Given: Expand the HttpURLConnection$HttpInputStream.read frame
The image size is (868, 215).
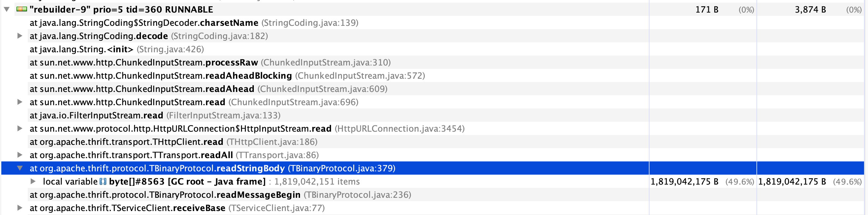Looking at the screenshot, I should [x=20, y=129].
